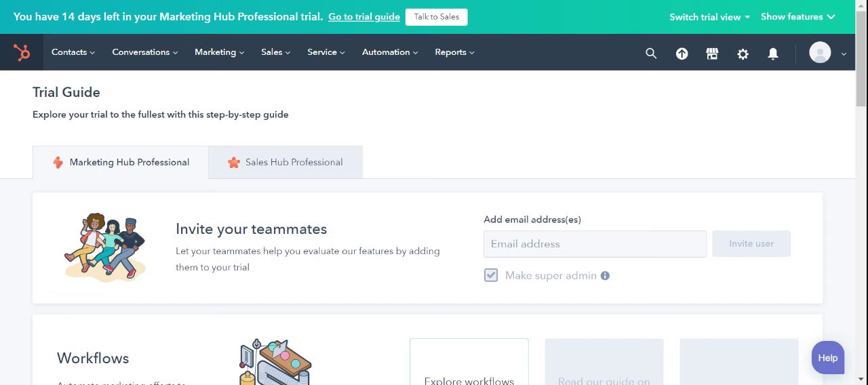Click the Trial Guide heading
The width and height of the screenshot is (868, 385).
66,92
